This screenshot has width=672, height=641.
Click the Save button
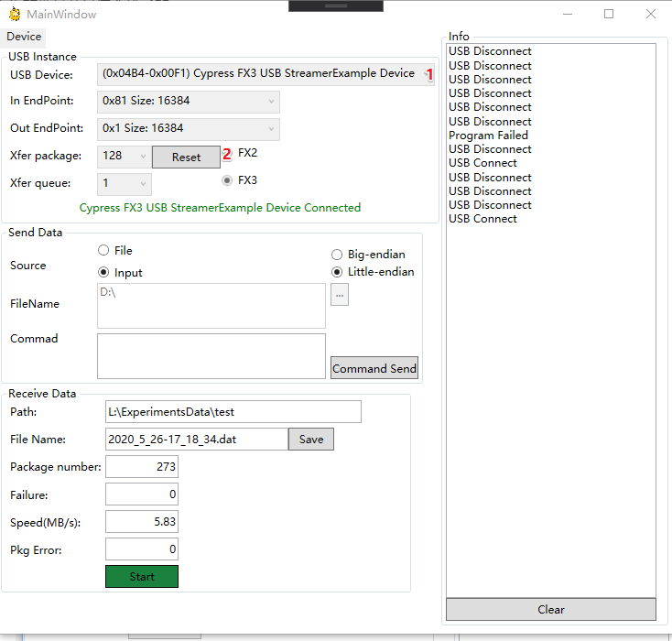click(x=311, y=439)
